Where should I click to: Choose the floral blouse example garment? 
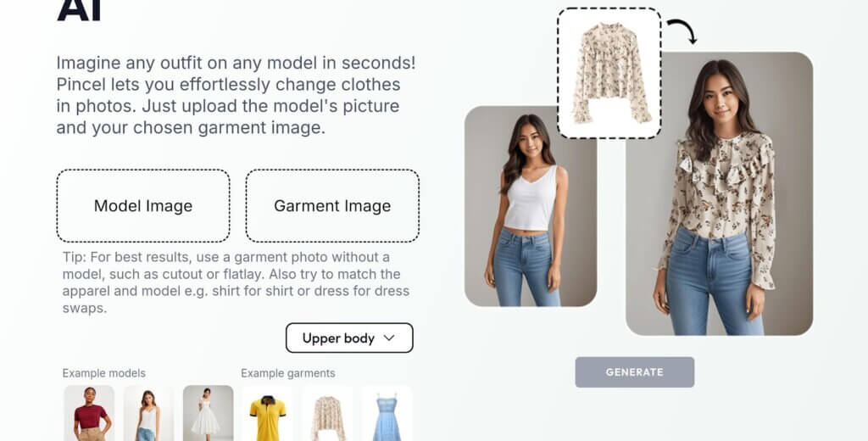click(x=327, y=413)
